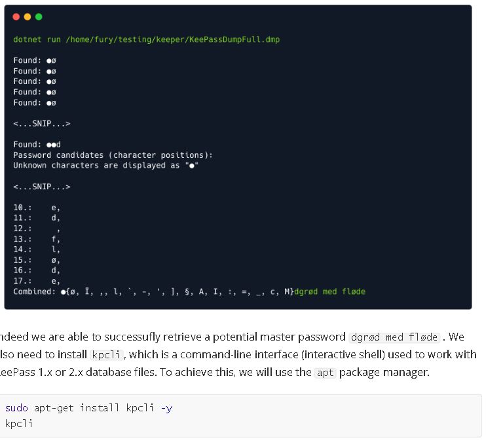Click the inline code word apt
Viewport: 503px width, 448px height.
tap(326, 373)
